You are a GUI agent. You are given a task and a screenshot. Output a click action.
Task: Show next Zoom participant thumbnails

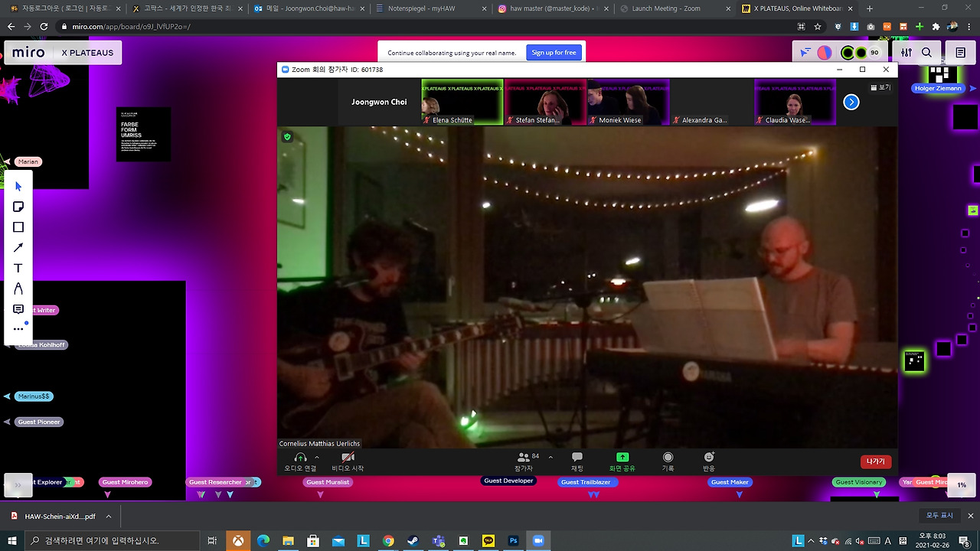pyautogui.click(x=851, y=102)
